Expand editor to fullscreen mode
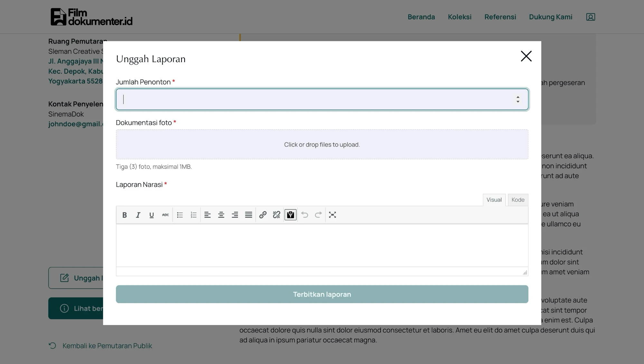 [333, 215]
